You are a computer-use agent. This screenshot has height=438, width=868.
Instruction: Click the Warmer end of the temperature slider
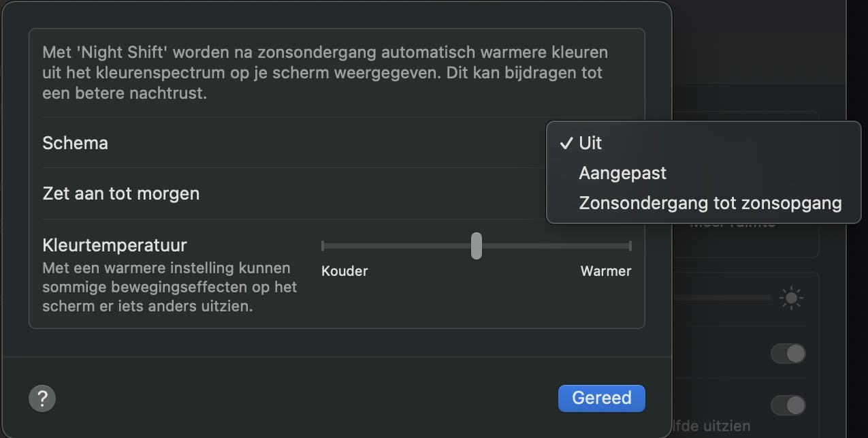(626, 246)
